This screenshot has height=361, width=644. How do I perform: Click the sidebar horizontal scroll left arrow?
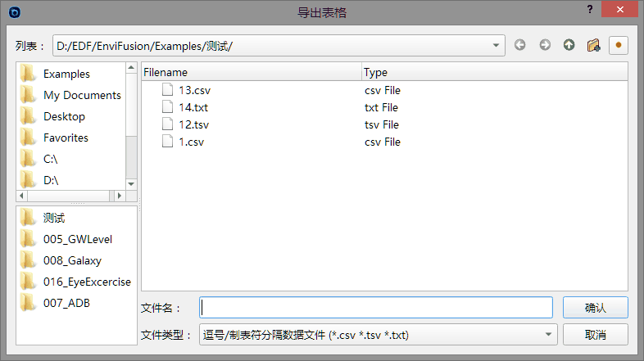pos(22,196)
